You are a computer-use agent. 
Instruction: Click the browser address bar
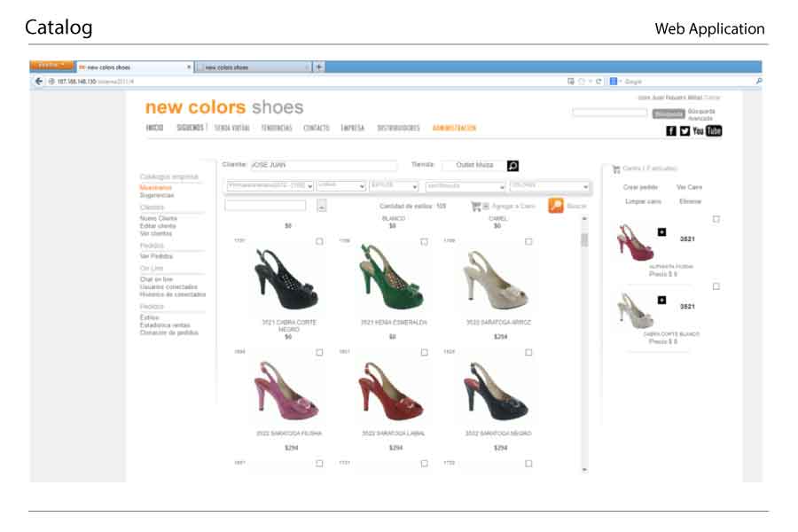tap(305, 82)
